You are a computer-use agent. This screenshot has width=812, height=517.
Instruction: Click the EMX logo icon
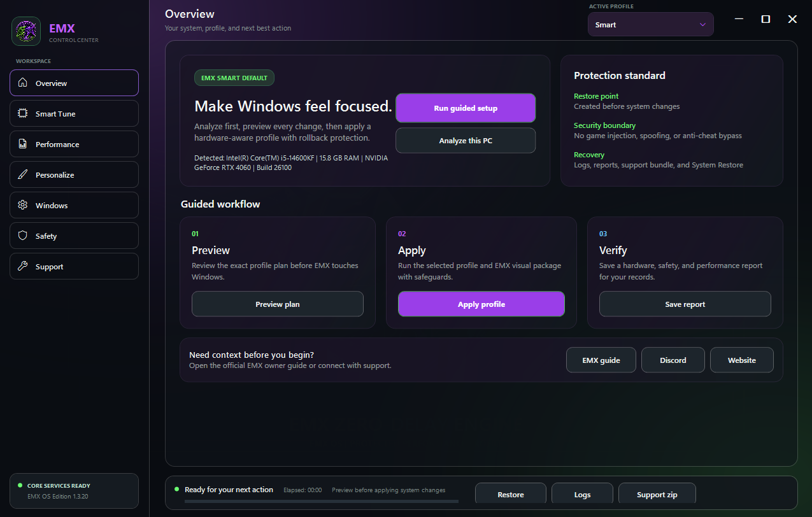[26, 31]
